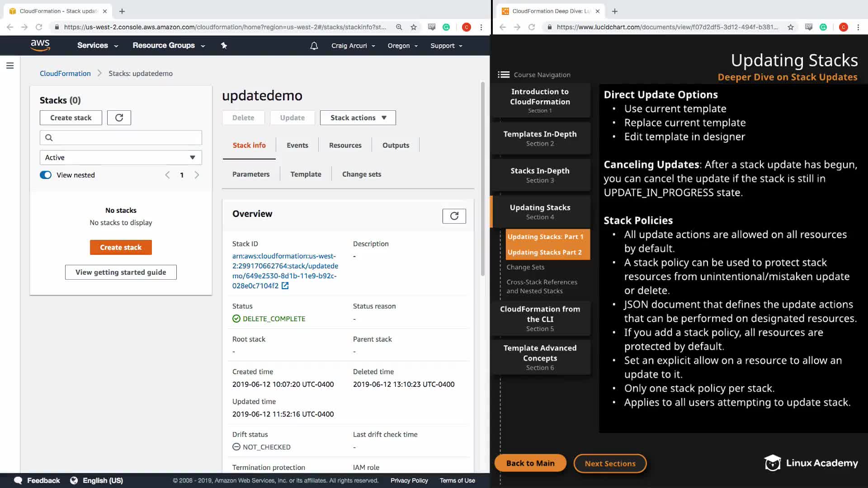Viewport: 868px width, 488px height.
Task: Open the Change sets tab
Action: click(361, 174)
